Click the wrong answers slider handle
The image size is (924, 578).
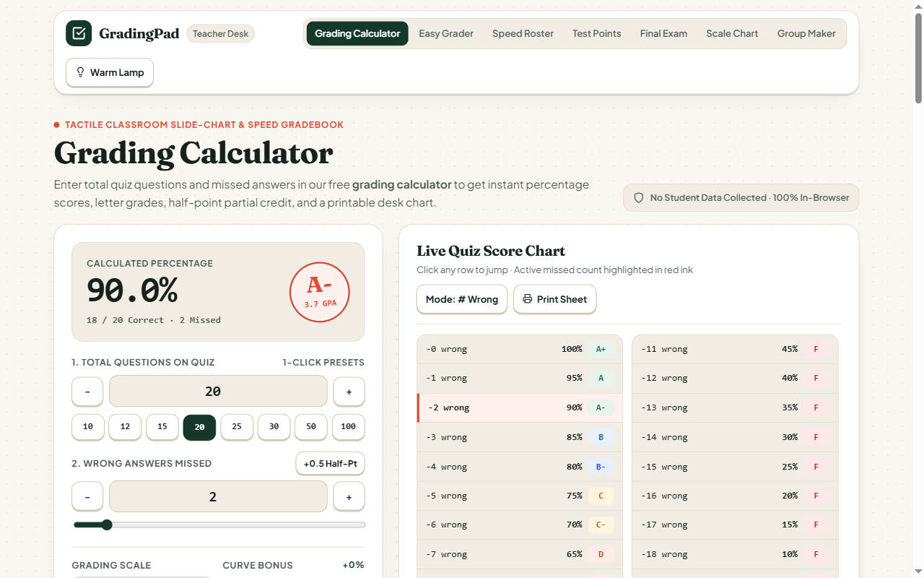[107, 525]
